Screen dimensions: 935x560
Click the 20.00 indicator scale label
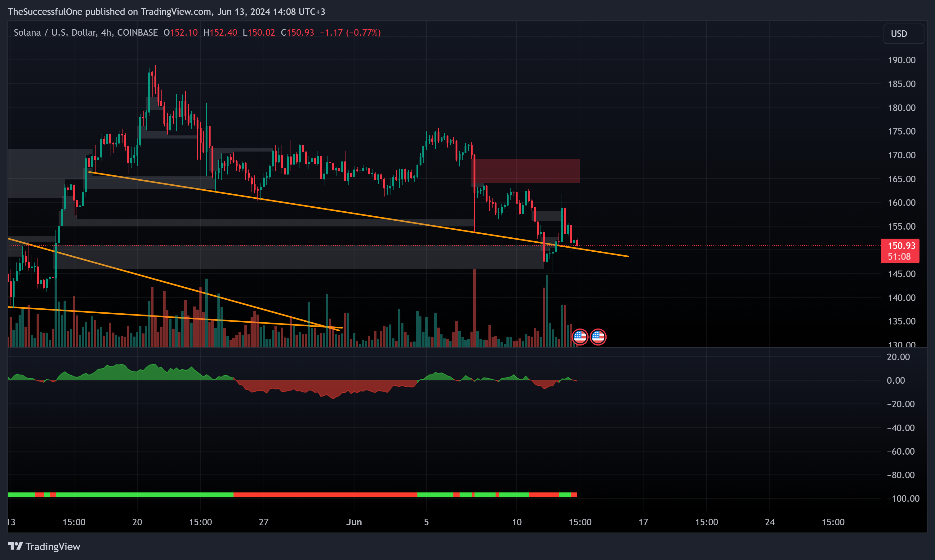(898, 357)
